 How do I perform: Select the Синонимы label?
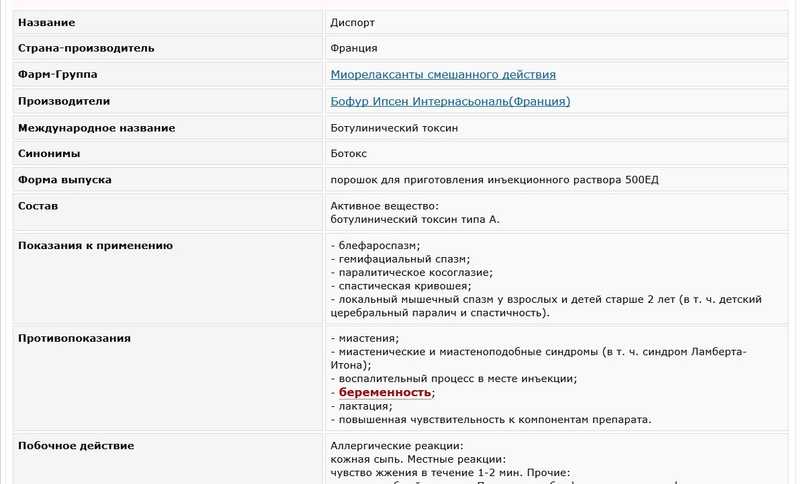click(49, 154)
